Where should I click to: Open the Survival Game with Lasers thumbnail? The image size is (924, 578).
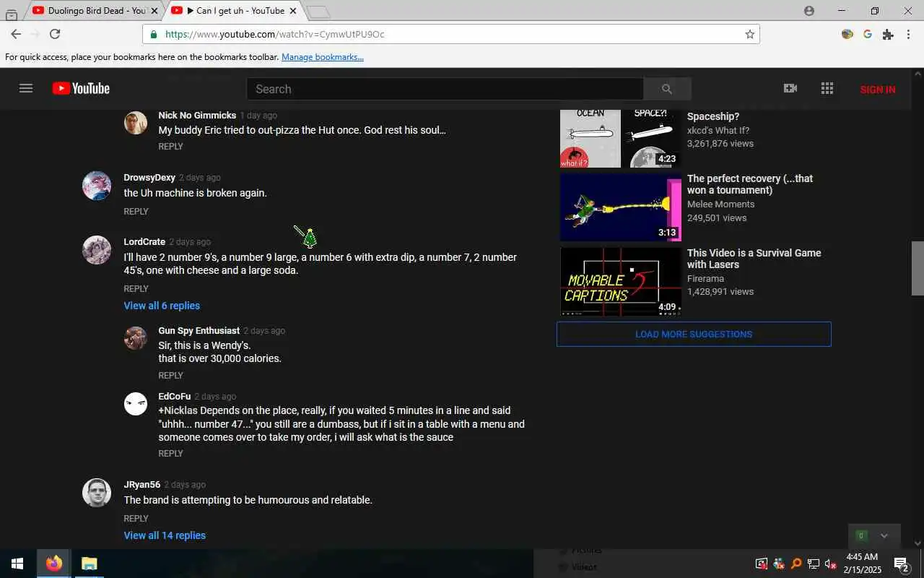[621, 282]
